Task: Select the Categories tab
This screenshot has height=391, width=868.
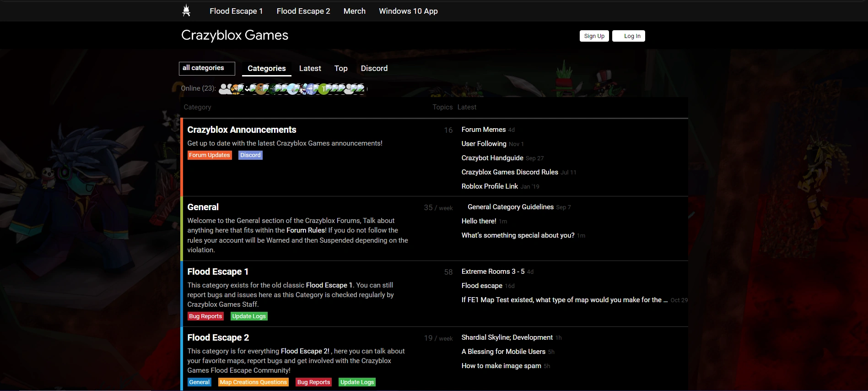Action: [267, 68]
